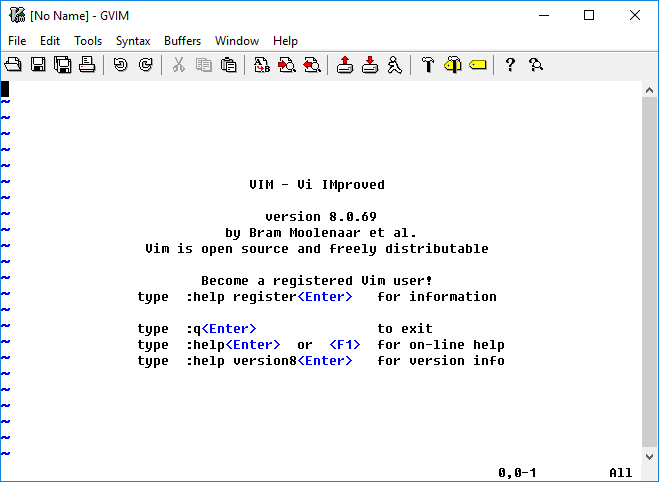Open the Tools menu

click(88, 41)
